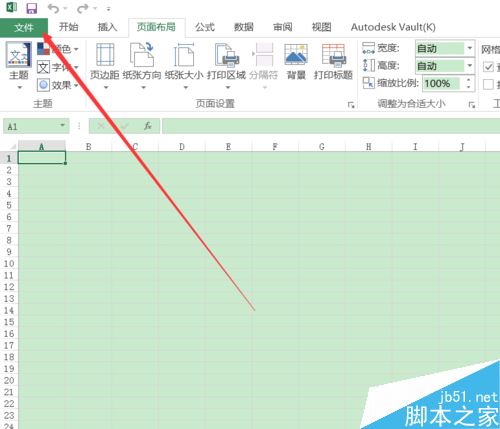500x429 pixels.
Task: Select column I header
Action: pos(415,146)
